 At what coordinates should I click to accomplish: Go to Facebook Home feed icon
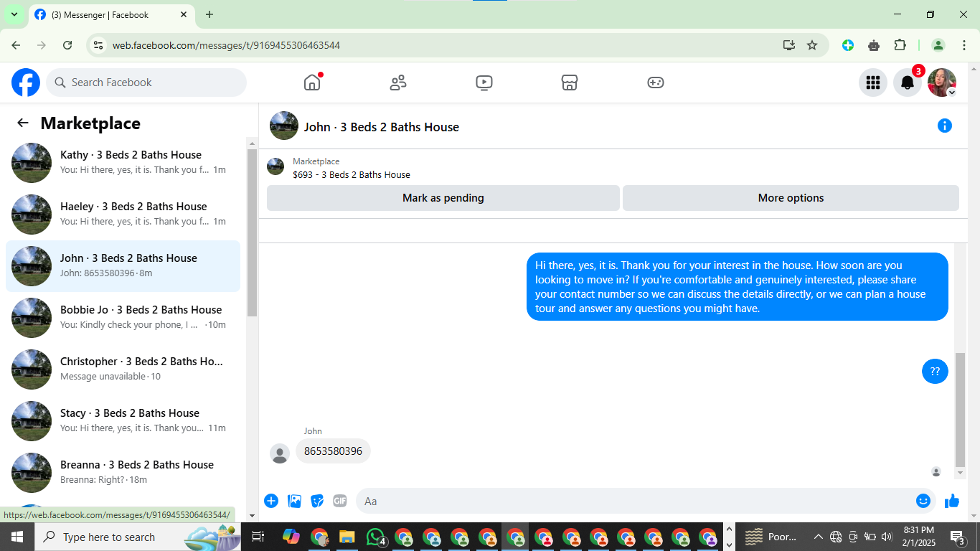point(312,83)
